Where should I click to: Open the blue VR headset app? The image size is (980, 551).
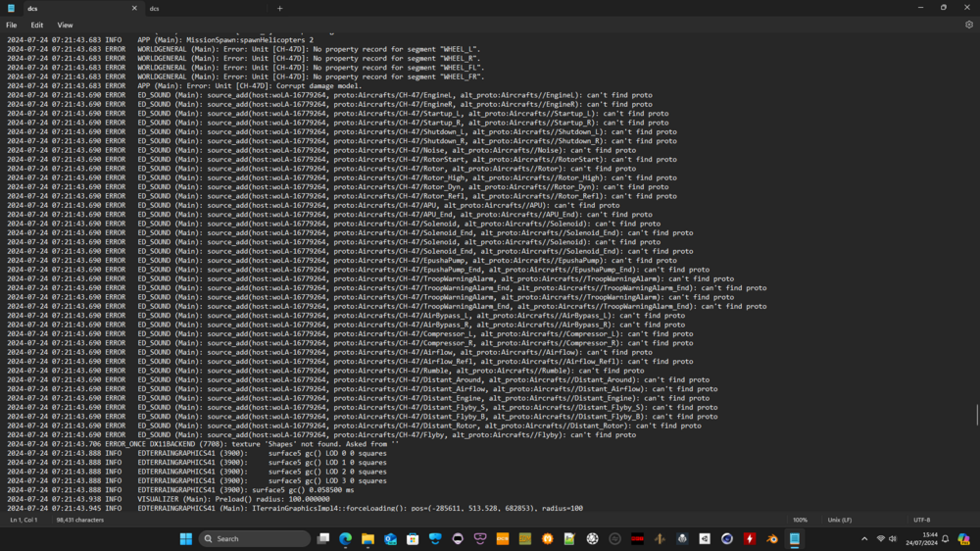(x=436, y=539)
